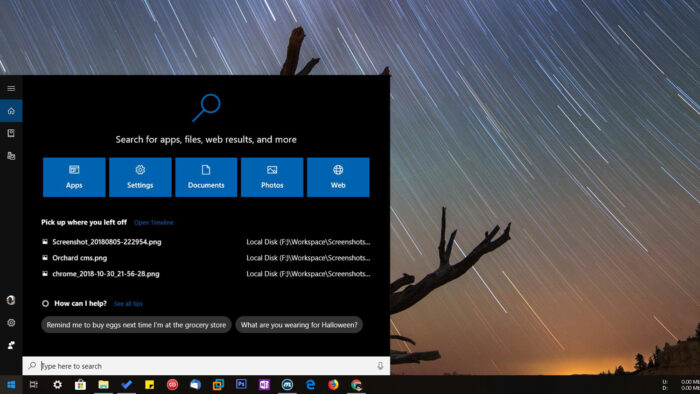The image size is (700, 394).
Task: Click the network speed meter in tray
Action: pos(681,385)
